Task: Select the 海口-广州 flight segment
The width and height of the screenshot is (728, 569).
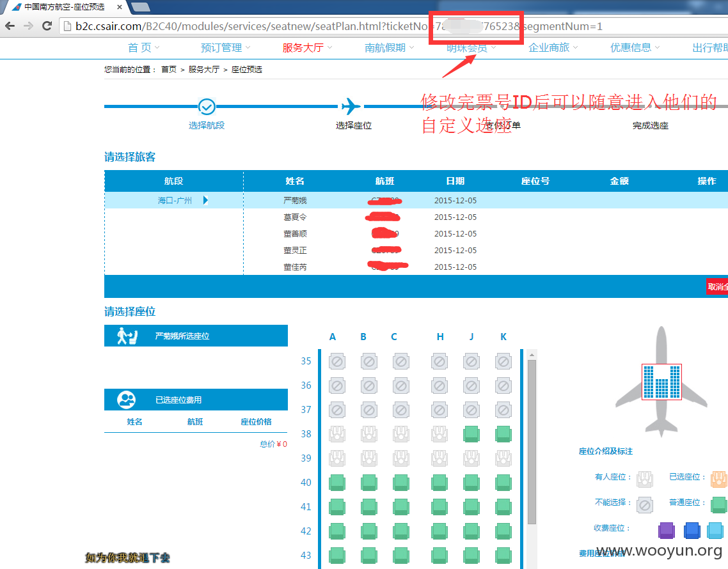Action: click(x=175, y=201)
